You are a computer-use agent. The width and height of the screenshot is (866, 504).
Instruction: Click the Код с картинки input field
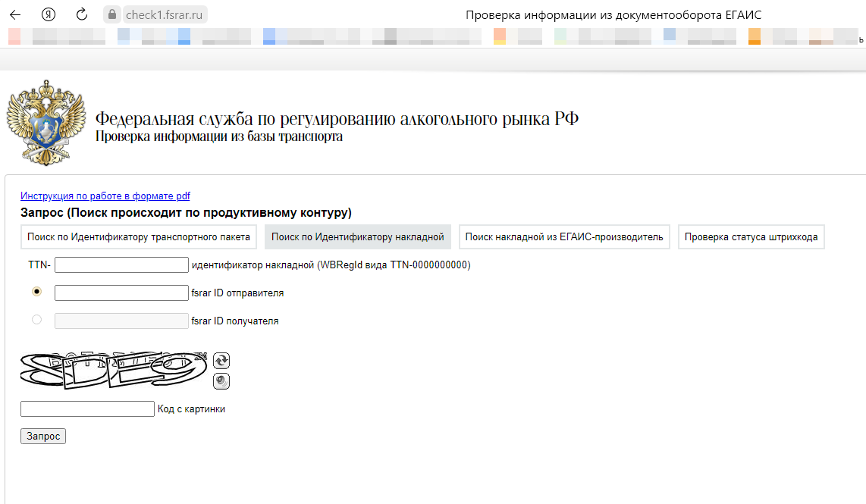coord(86,408)
